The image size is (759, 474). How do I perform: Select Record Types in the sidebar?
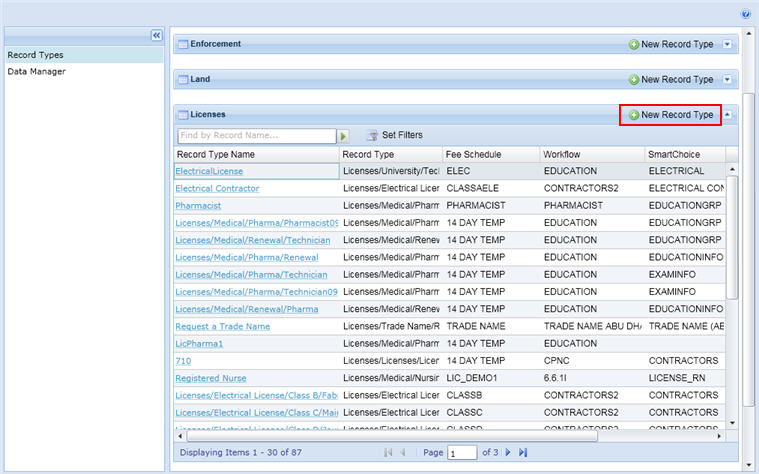35,55
